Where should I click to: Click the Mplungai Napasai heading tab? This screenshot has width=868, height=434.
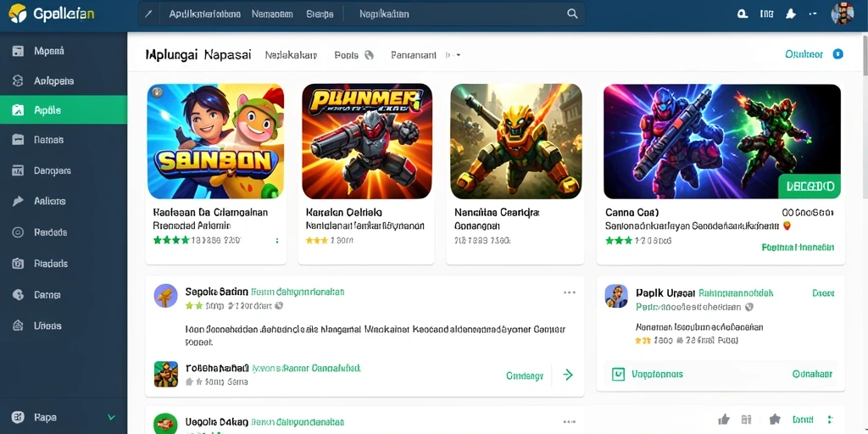tap(198, 55)
